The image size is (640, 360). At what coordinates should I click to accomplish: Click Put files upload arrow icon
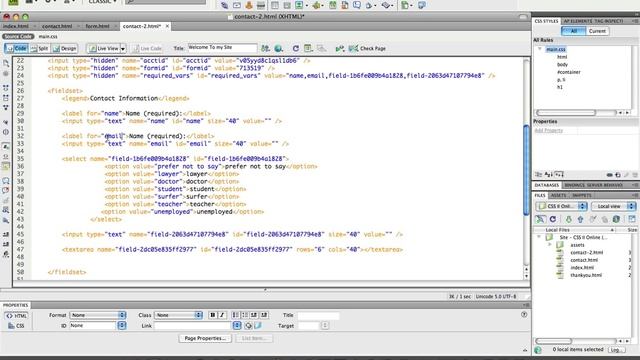[x=580, y=219]
